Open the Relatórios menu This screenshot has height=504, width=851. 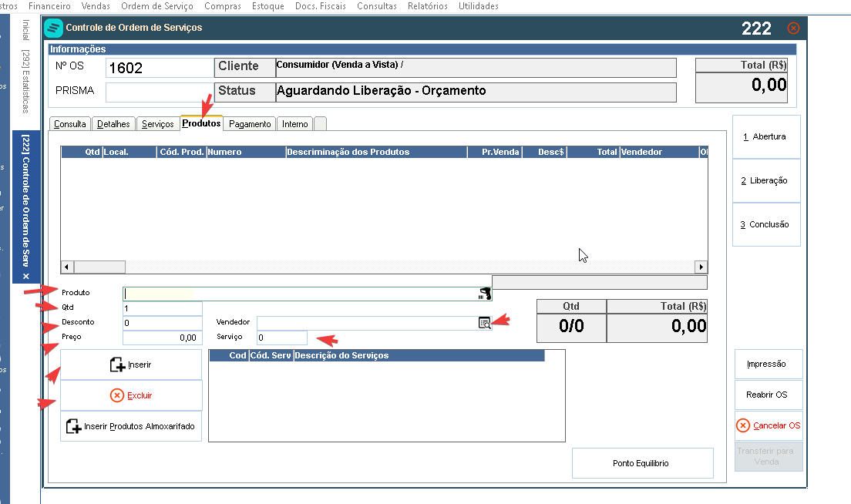coord(428,6)
